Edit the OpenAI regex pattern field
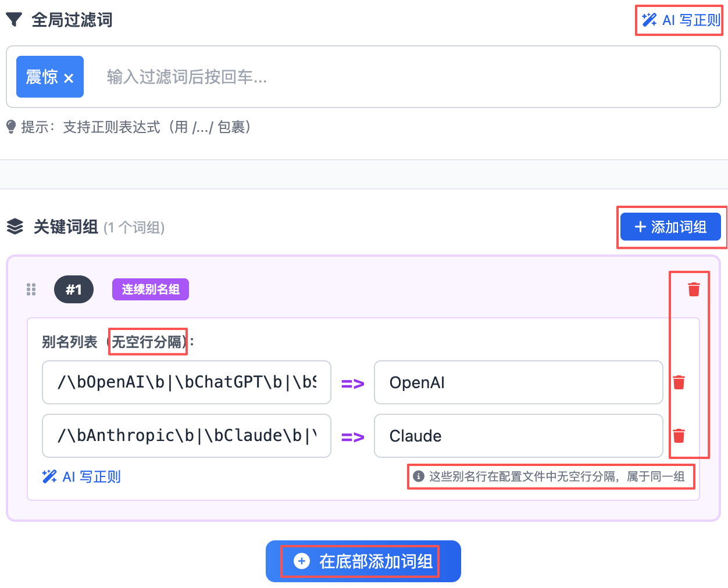 [x=187, y=382]
